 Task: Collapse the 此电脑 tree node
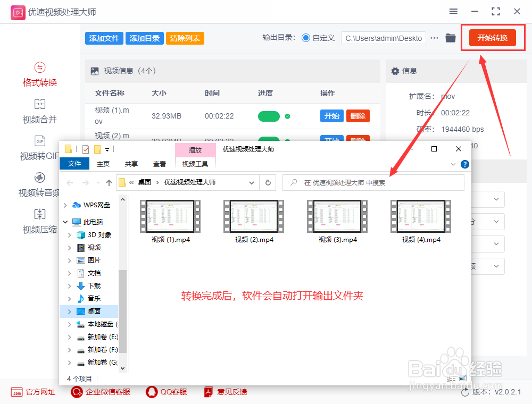click(65, 222)
